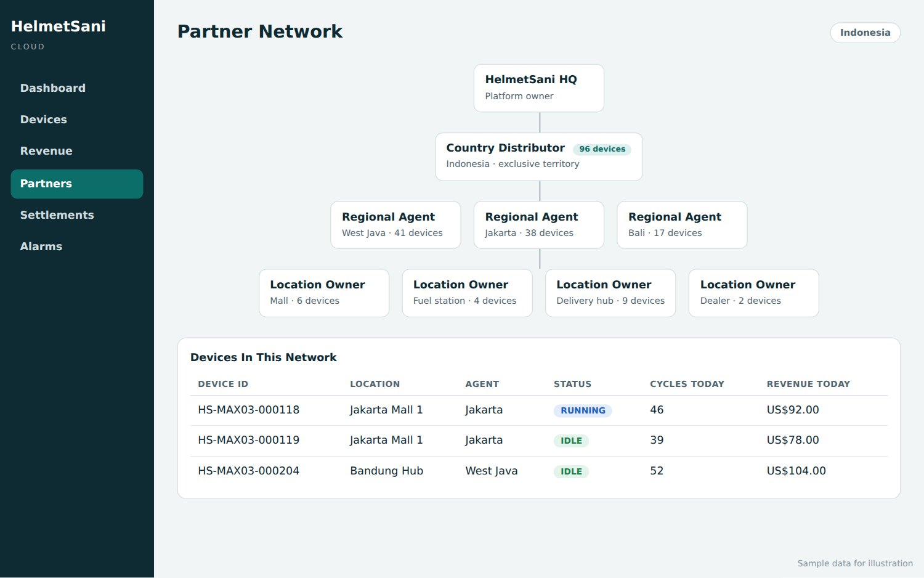Click the Indonesia country pill
The image size is (924, 578).
pyautogui.click(x=865, y=33)
